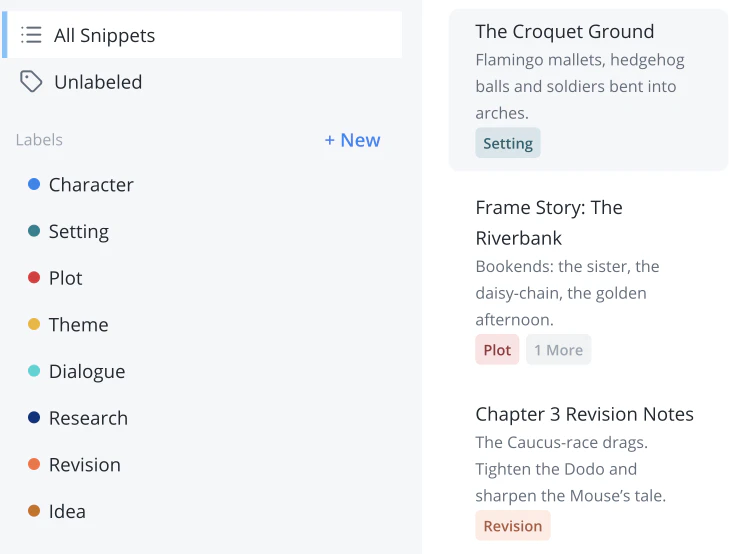Filter by the Plot label in sidebar
This screenshot has height=554, width=738.
[65, 278]
